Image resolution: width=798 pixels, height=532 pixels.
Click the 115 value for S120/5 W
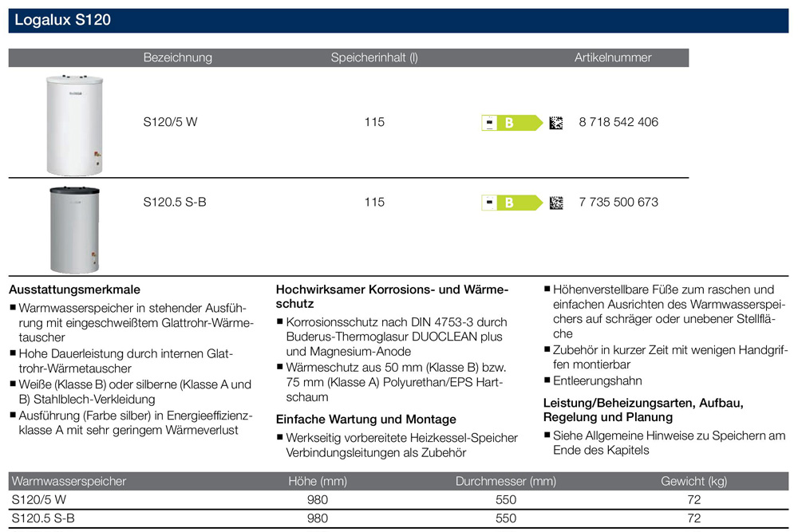(x=374, y=122)
